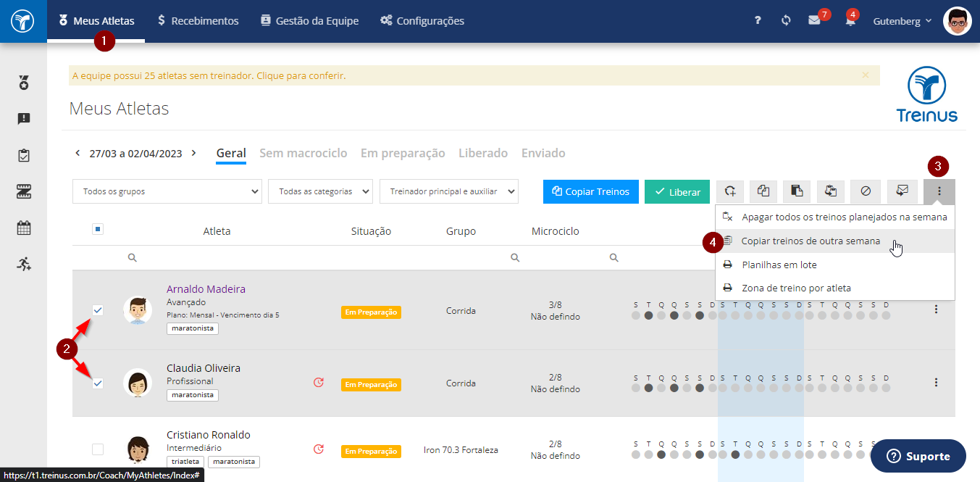Click the blocked circle toolbar icon

pyautogui.click(x=866, y=191)
